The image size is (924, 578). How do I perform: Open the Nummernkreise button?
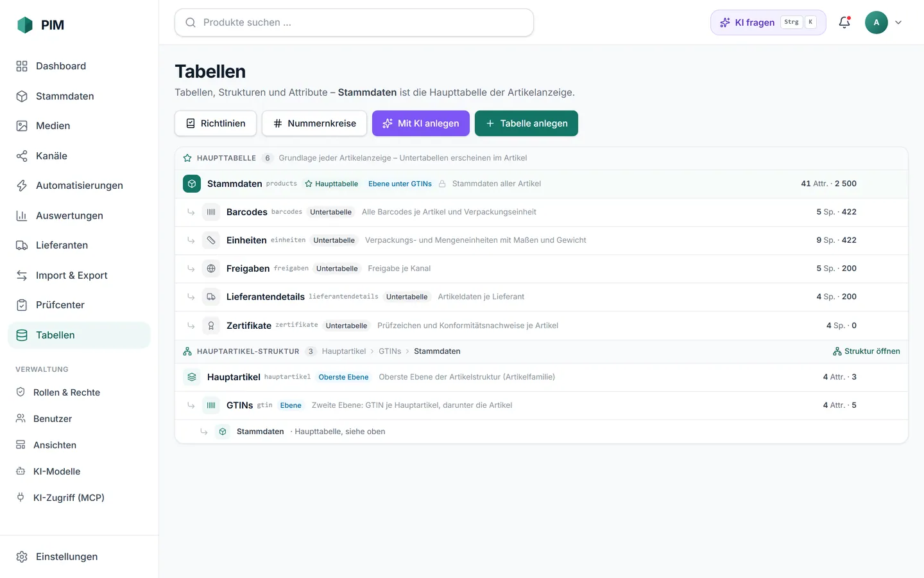point(314,123)
